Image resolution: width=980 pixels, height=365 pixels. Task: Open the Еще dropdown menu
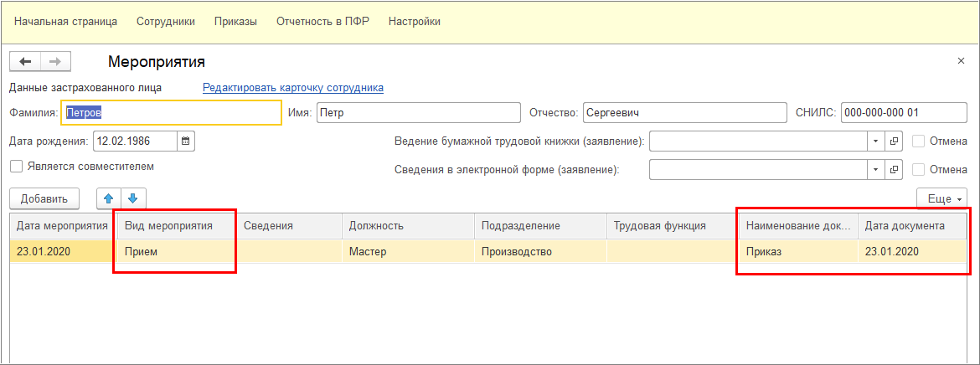942,198
